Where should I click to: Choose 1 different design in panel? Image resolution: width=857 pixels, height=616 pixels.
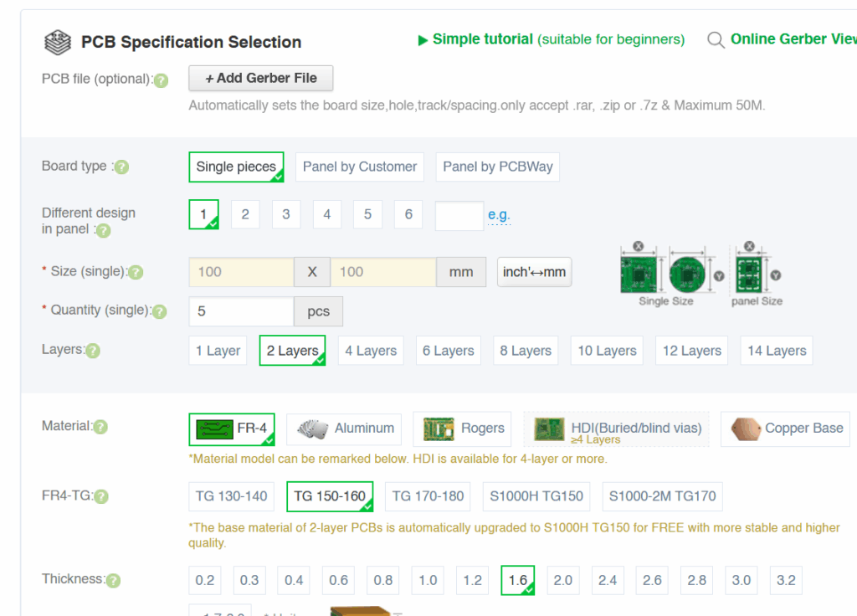click(203, 214)
